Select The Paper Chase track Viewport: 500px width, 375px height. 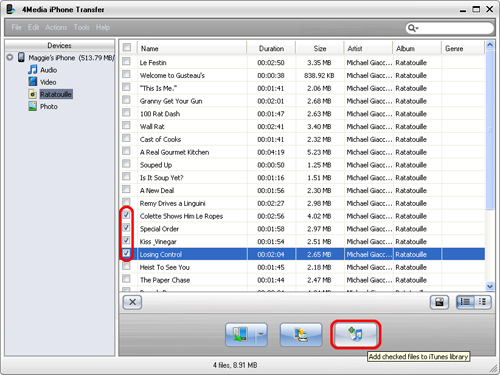(x=302, y=280)
